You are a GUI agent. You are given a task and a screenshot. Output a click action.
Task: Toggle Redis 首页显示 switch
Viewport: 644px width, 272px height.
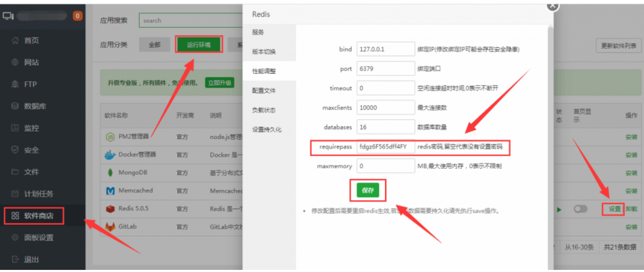(x=581, y=209)
